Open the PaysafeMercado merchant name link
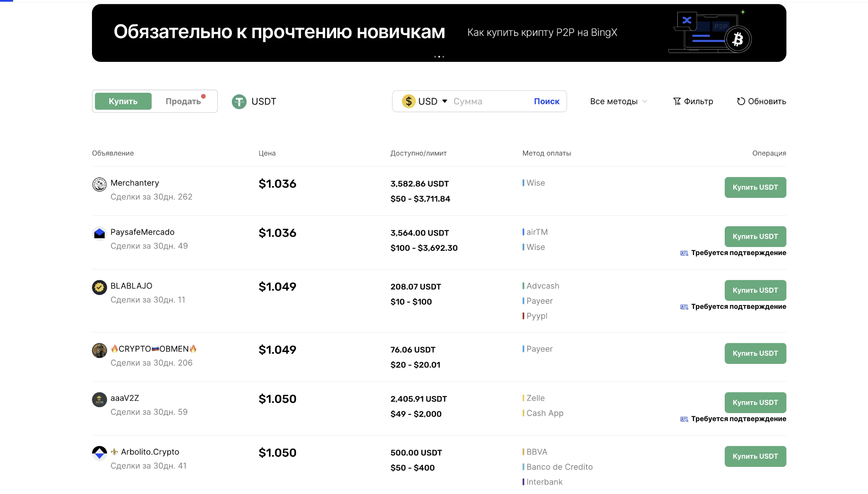Screen dimensions: 868x494 [142, 232]
